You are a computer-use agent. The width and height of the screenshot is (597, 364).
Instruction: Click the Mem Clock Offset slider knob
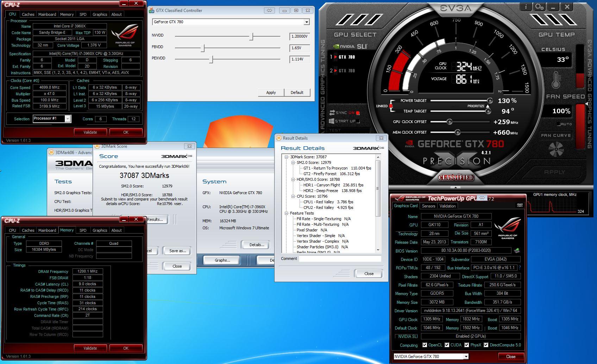[457, 132]
